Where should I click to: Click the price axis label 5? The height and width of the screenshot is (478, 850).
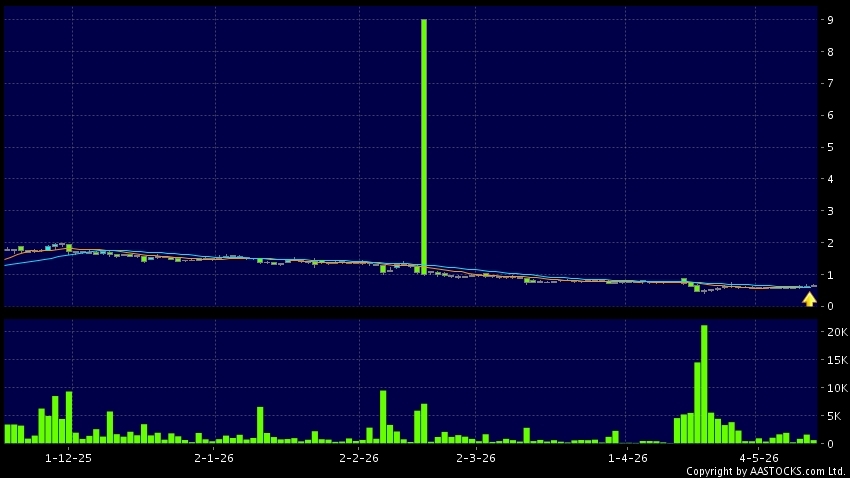830,147
